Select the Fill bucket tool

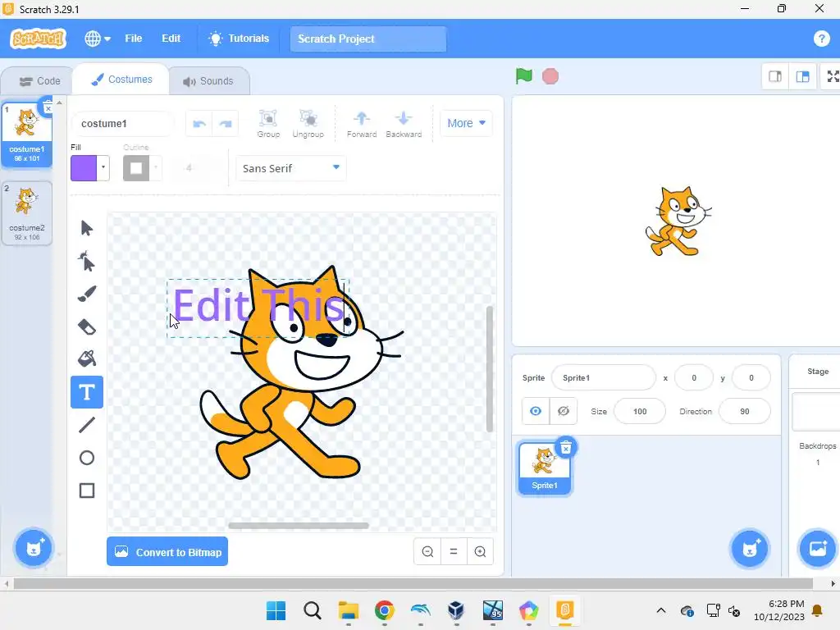[87, 359]
